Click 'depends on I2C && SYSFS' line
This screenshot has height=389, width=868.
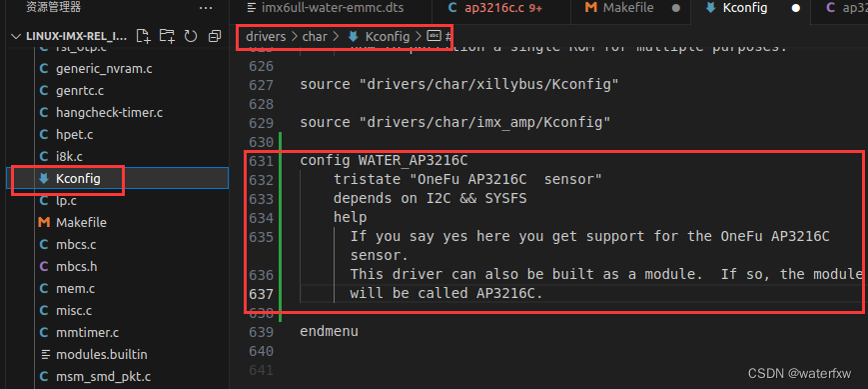431,199
